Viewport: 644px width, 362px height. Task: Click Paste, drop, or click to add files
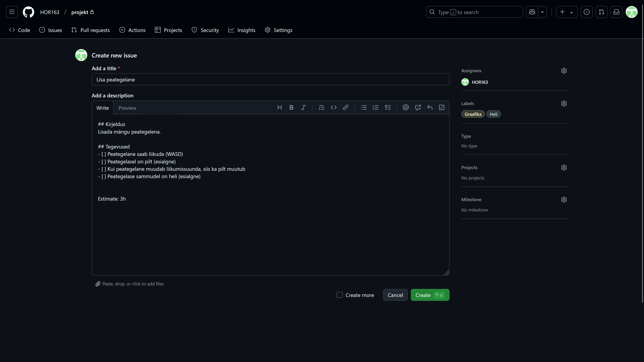129,284
